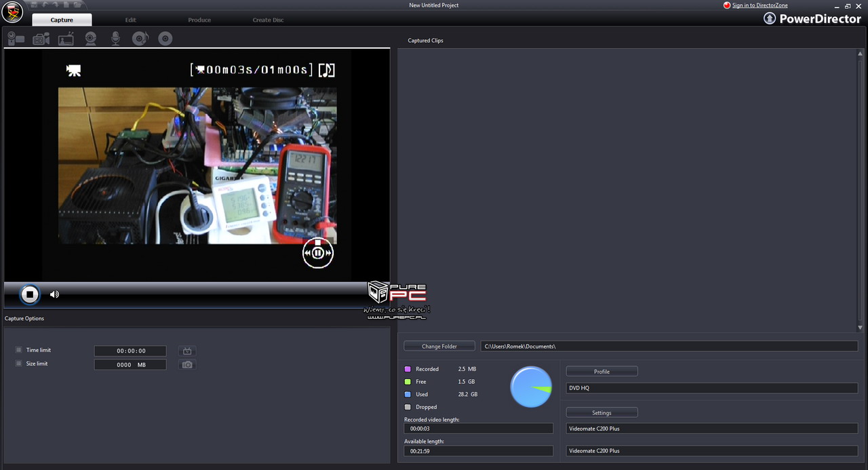Click the C:\Users\Romek\Documents\ folder path field
This screenshot has height=470, width=868.
point(669,347)
